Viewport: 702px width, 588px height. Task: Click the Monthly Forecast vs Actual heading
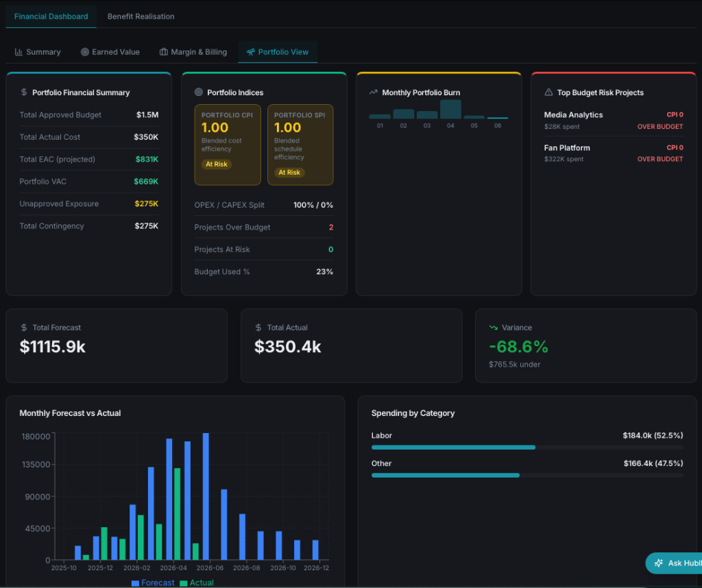pyautogui.click(x=70, y=413)
